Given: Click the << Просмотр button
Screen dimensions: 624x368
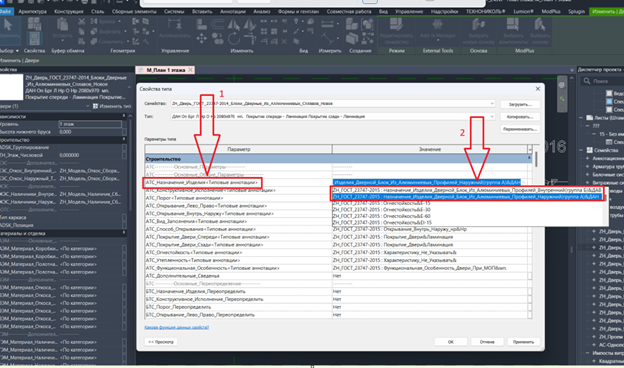Looking at the screenshot, I should click(161, 342).
